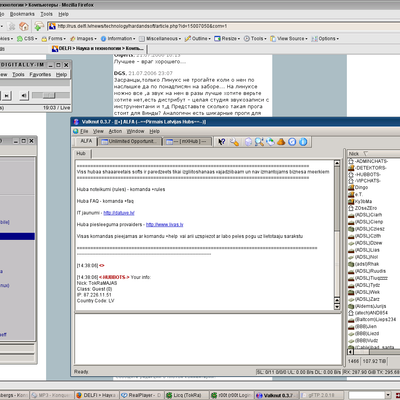The image size is (400, 400).
Task: Open the Bookmarks menu in Firefox
Action: 22,14
